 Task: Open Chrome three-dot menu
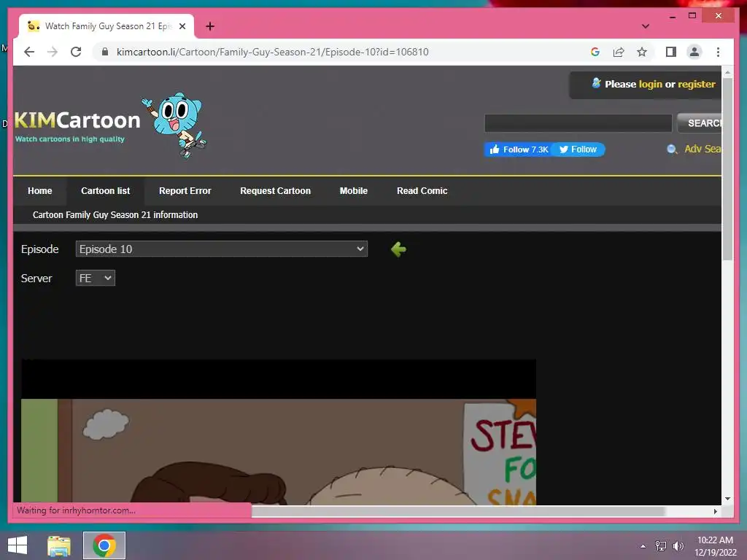tap(718, 52)
